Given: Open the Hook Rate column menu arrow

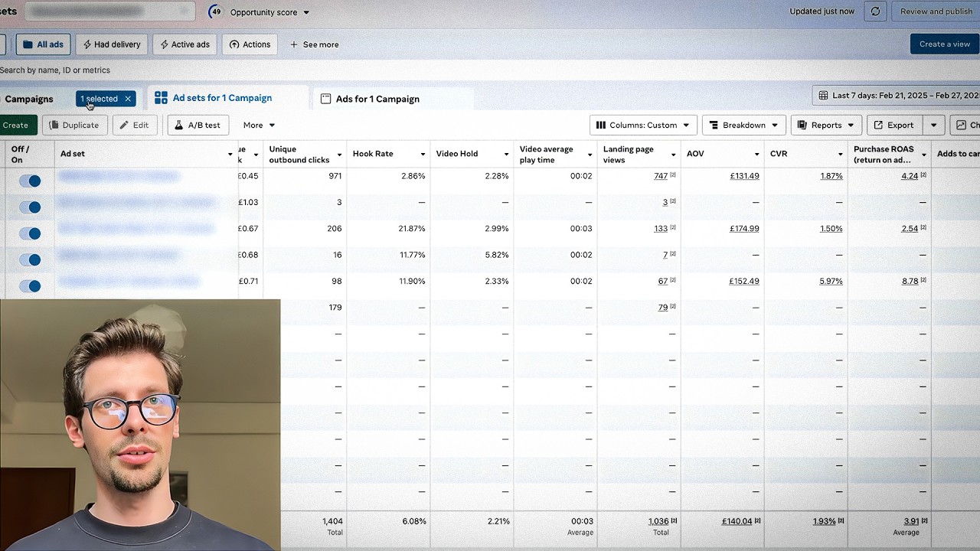Looking at the screenshot, I should click(423, 155).
